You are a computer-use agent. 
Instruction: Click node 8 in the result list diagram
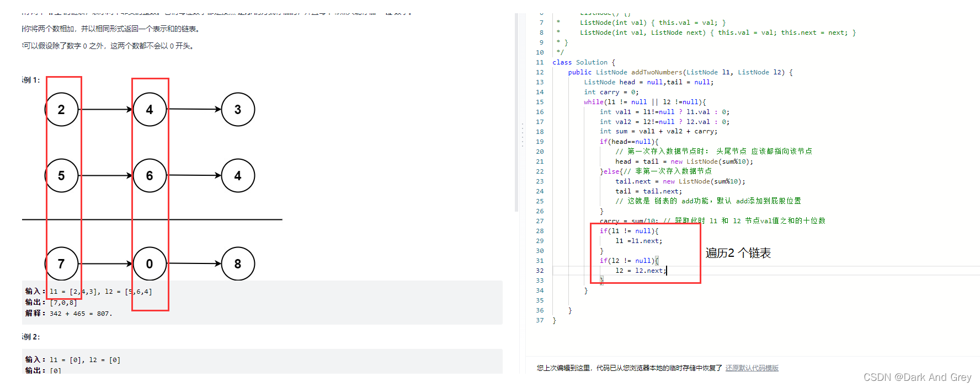238,263
